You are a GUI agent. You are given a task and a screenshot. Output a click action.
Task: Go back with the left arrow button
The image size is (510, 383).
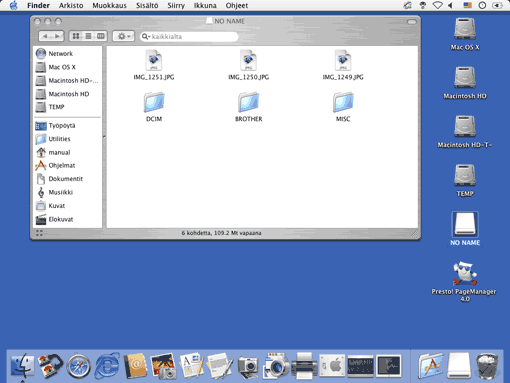pos(46,36)
